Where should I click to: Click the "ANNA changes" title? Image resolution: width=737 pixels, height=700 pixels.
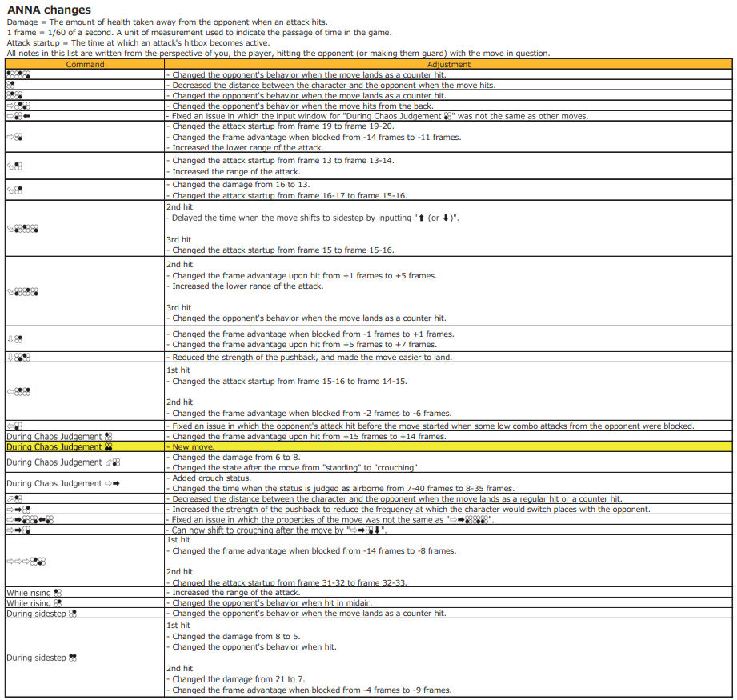point(50,10)
